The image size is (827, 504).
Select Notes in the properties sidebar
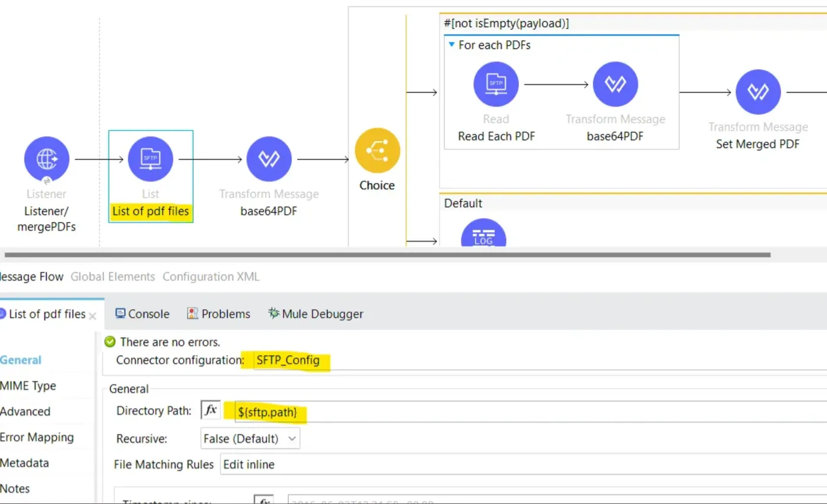pyautogui.click(x=15, y=489)
